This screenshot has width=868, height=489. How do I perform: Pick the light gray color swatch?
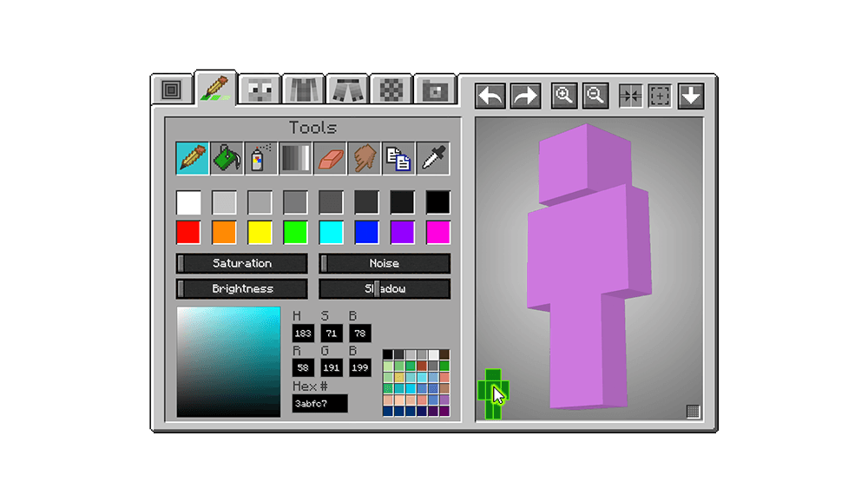[x=224, y=202]
